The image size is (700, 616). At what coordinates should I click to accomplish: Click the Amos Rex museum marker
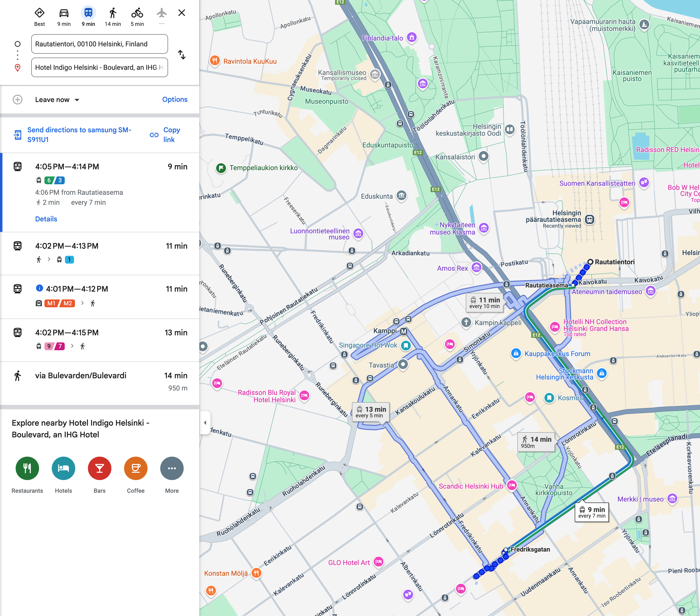(x=476, y=268)
